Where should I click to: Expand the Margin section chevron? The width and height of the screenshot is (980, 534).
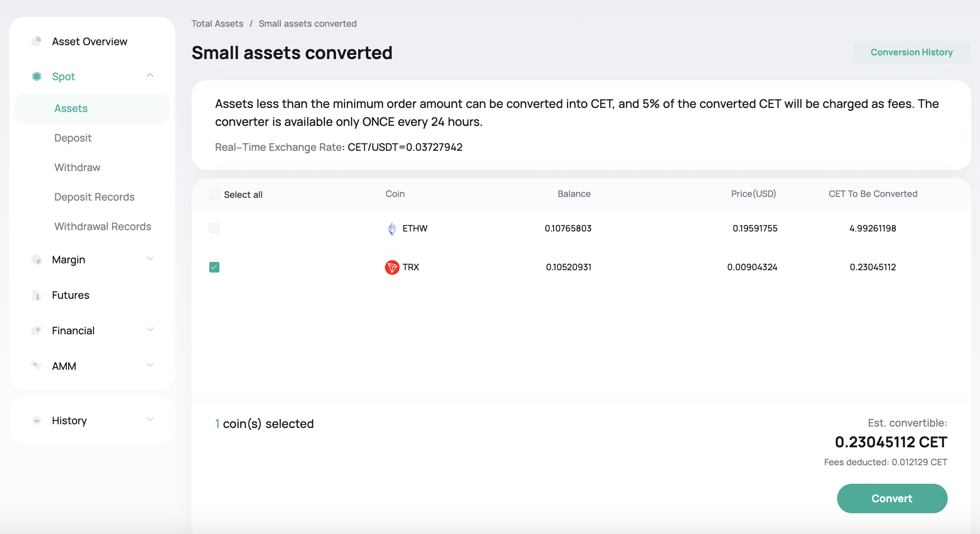tap(150, 259)
